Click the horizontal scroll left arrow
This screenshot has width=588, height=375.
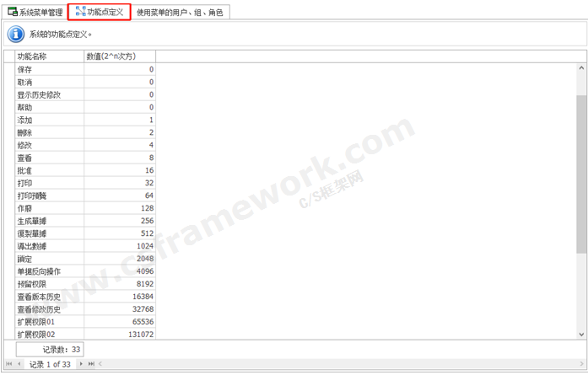point(100,364)
